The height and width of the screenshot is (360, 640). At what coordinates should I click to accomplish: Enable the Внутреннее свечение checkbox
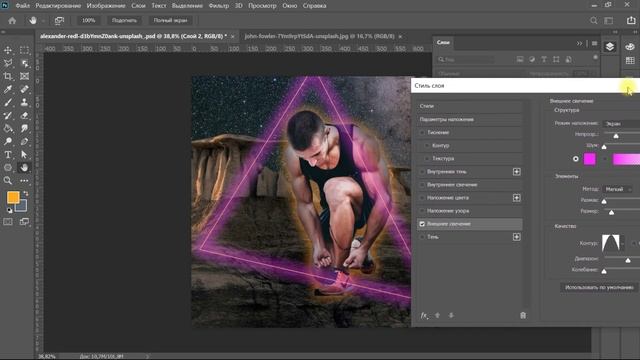point(422,184)
